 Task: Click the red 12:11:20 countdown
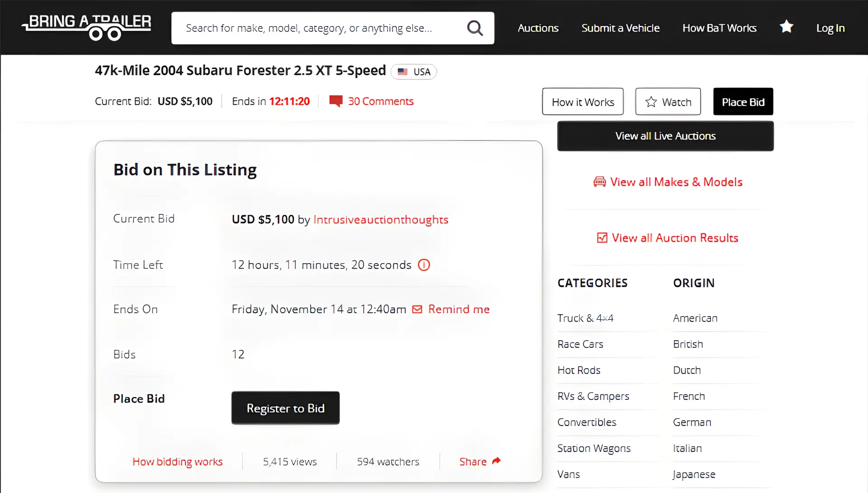[x=289, y=101]
